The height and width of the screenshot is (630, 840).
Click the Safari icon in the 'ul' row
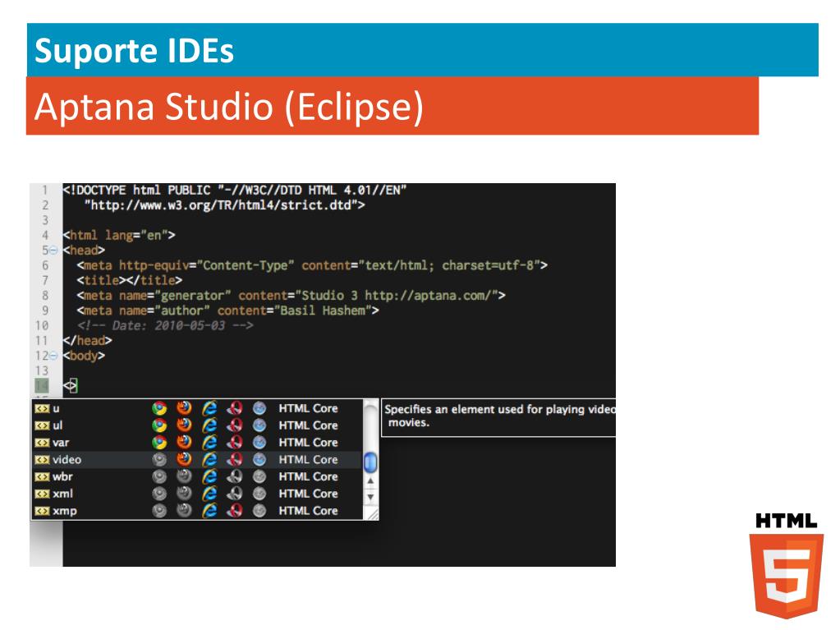(259, 426)
